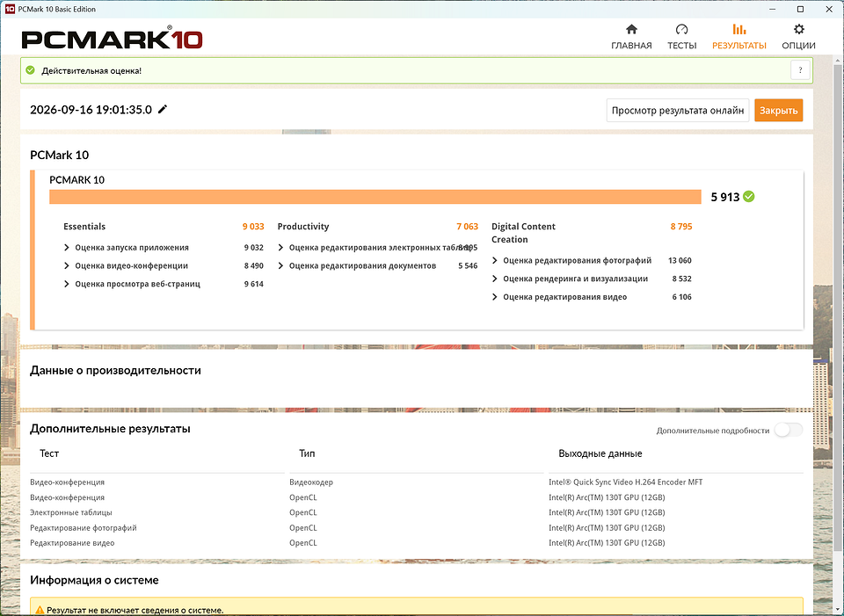844x616 pixels.
Task: Click value 8 532 for rendering and visualization
Action: (682, 279)
